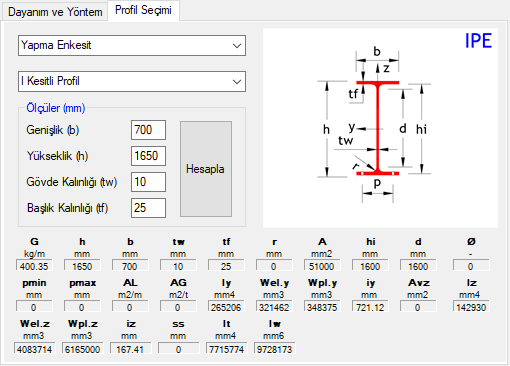Click the pmin result value field

point(34,307)
